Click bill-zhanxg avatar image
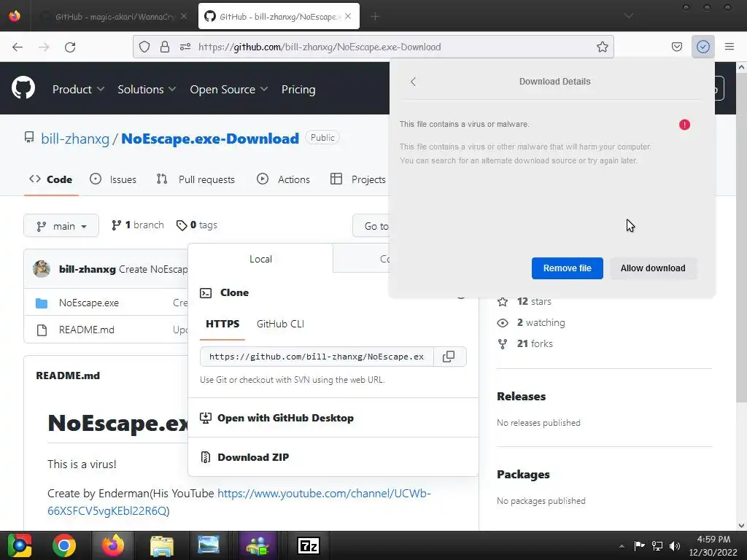 tap(42, 269)
